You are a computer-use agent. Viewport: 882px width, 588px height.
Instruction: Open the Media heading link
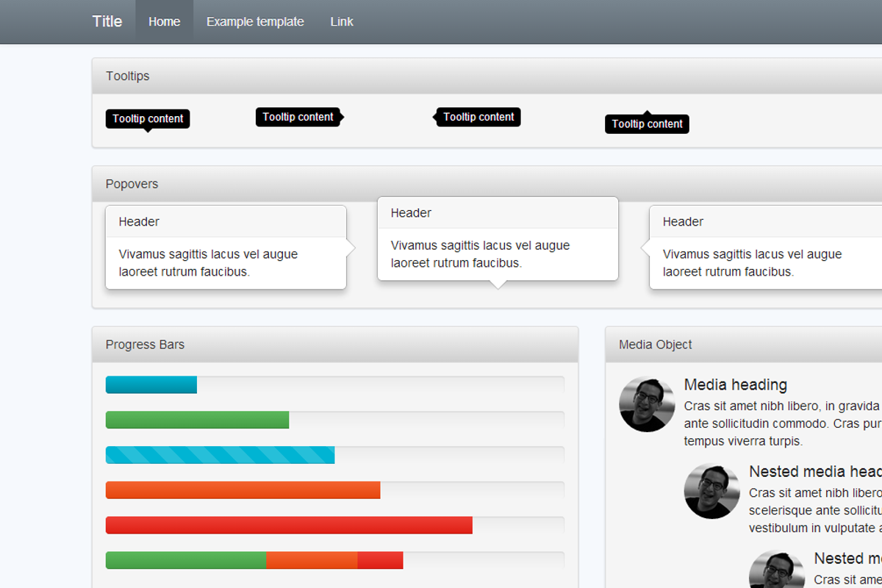[x=735, y=384]
